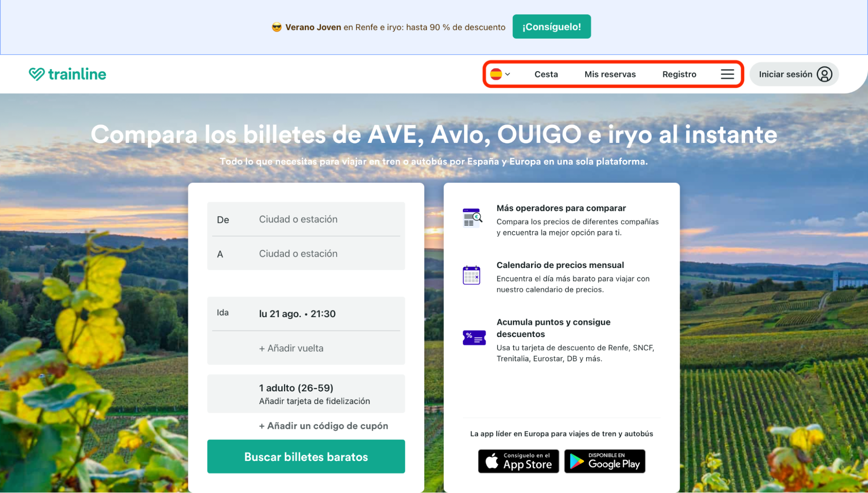Viewport: 868px width, 493px height.
Task: Click the ¡Consíguelo! promo button
Action: coord(551,27)
